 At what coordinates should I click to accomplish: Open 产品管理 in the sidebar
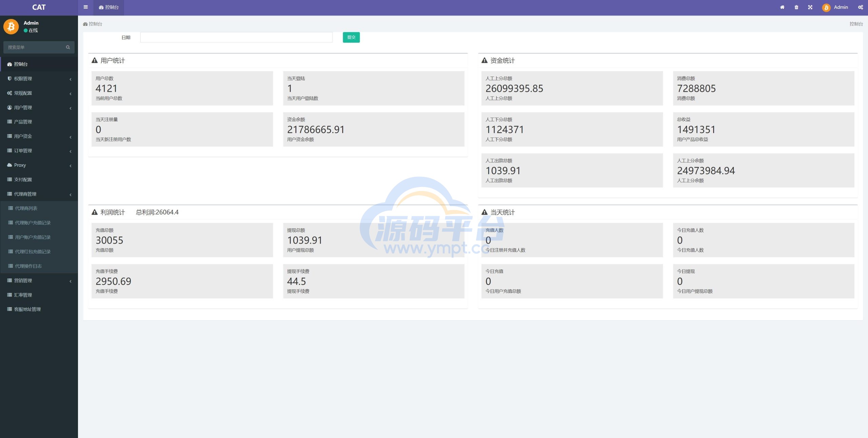pyautogui.click(x=39, y=122)
